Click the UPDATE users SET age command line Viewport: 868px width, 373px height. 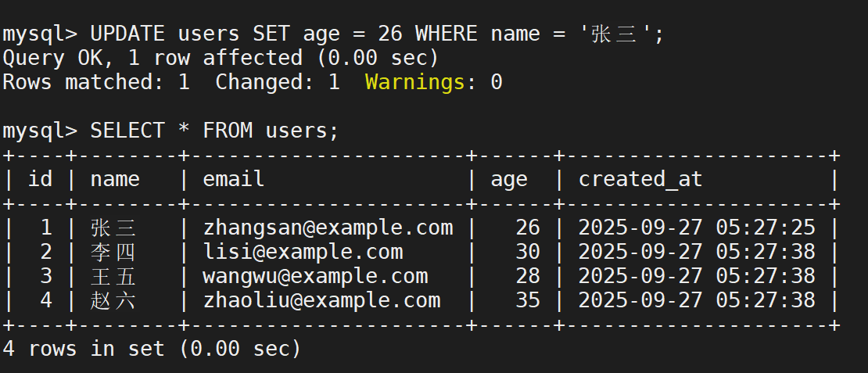coord(332,34)
